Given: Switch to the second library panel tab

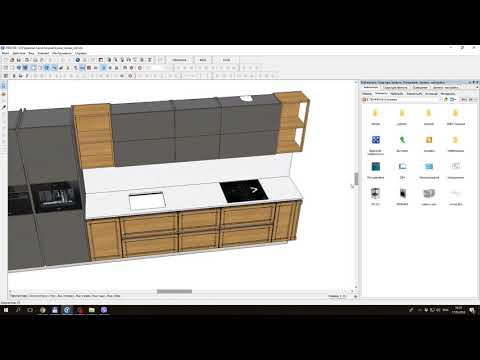Looking at the screenshot, I should (395, 88).
